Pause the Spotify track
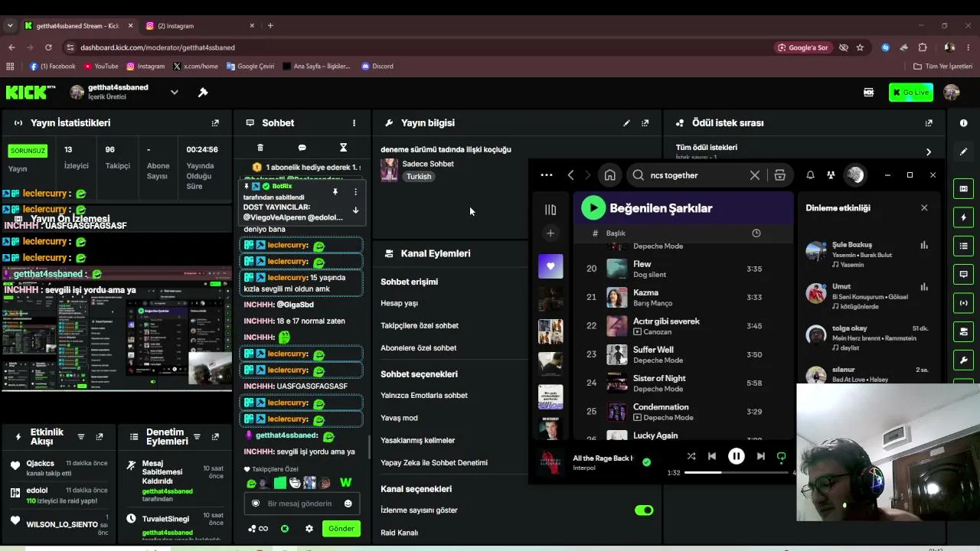The image size is (980, 551). (736, 456)
